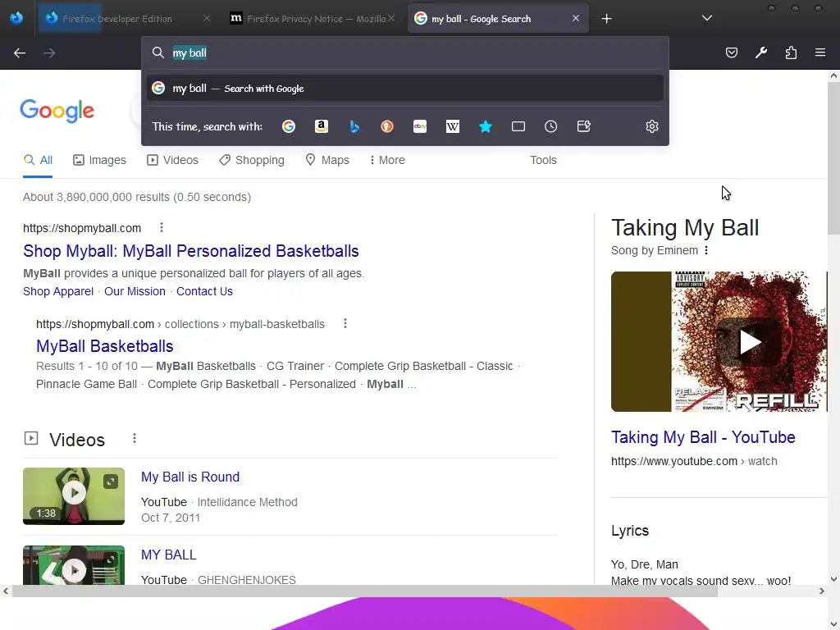
Task: Open search settings gear in urlbar
Action: 652,126
